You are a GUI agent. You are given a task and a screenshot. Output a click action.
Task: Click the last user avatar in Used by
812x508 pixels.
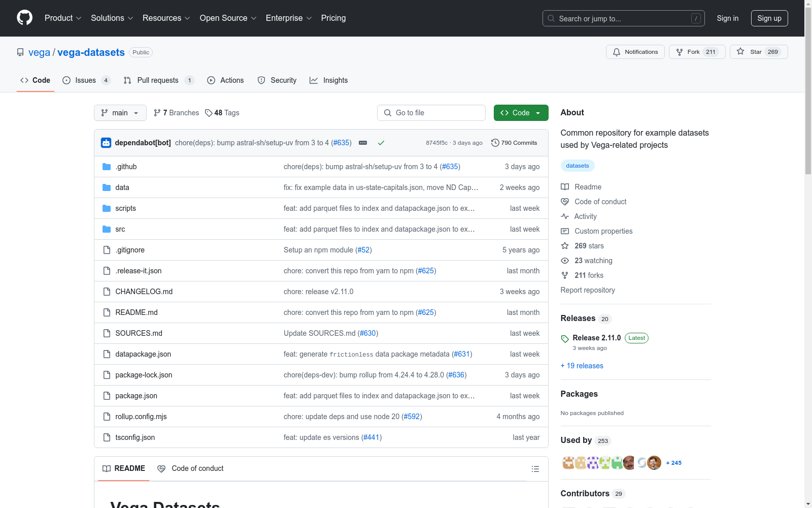pos(654,463)
